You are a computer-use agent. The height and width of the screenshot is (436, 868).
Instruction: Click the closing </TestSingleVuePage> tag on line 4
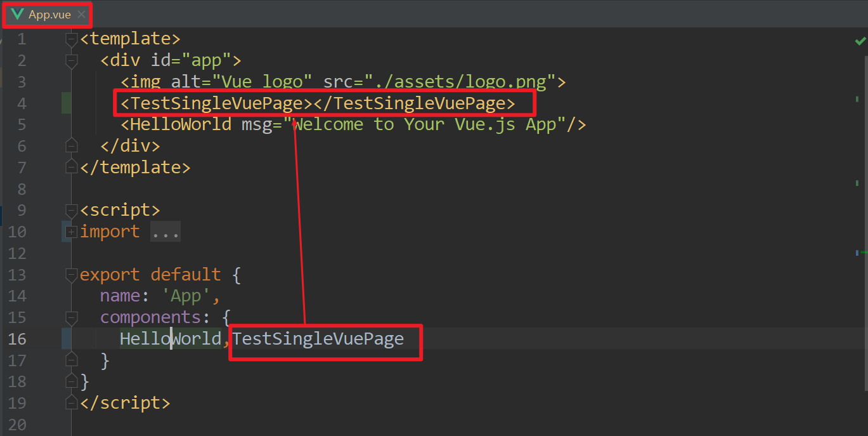point(414,103)
